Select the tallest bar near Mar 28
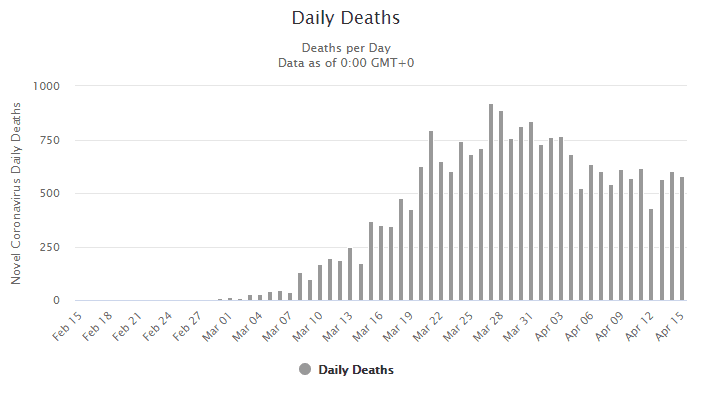Screen dimensions: 709x393 tap(491, 202)
